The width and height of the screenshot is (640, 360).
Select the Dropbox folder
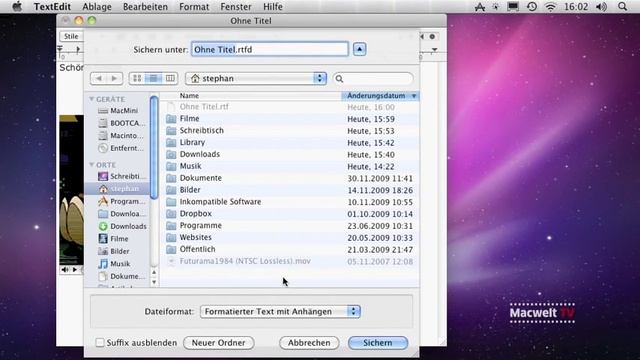click(289, 213)
